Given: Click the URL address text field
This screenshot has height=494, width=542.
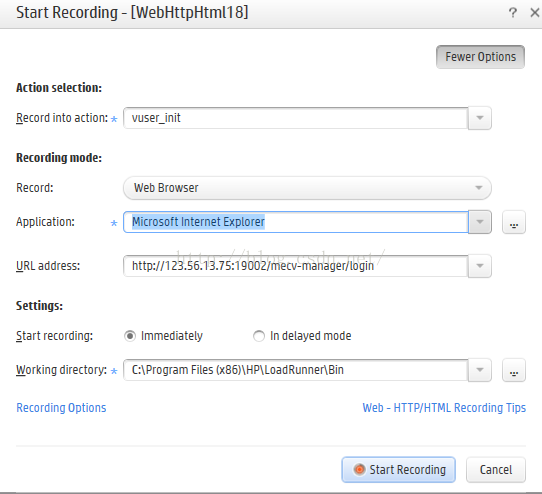Looking at the screenshot, I should pyautogui.click(x=296, y=266).
